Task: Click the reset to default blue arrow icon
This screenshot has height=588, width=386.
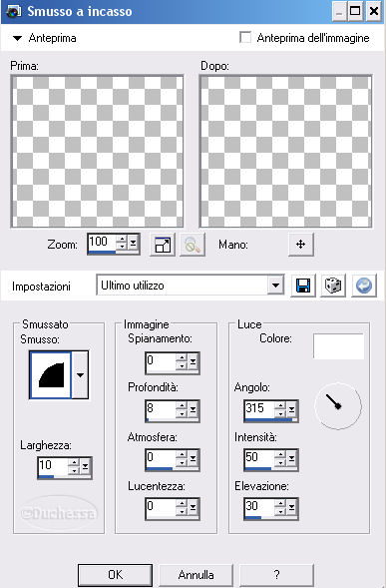Action: pyautogui.click(x=363, y=286)
